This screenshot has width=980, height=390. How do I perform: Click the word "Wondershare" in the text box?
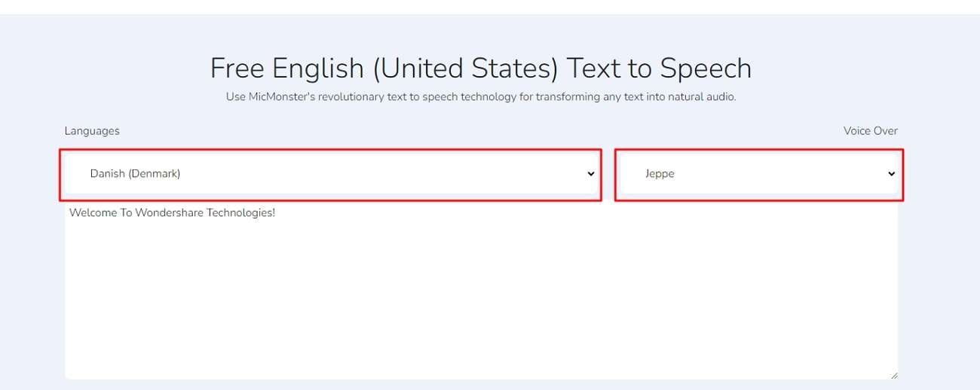click(x=170, y=213)
